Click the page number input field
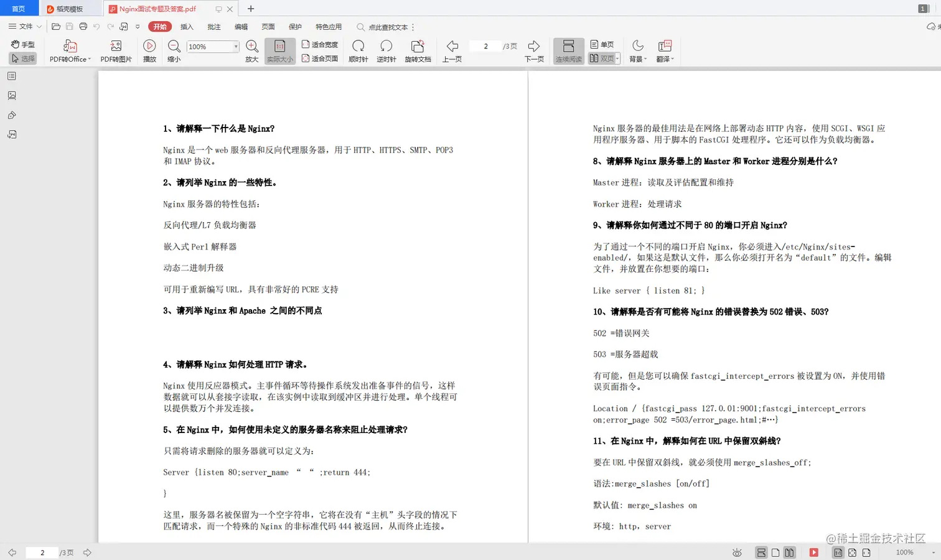The width and height of the screenshot is (941, 560). click(x=485, y=46)
